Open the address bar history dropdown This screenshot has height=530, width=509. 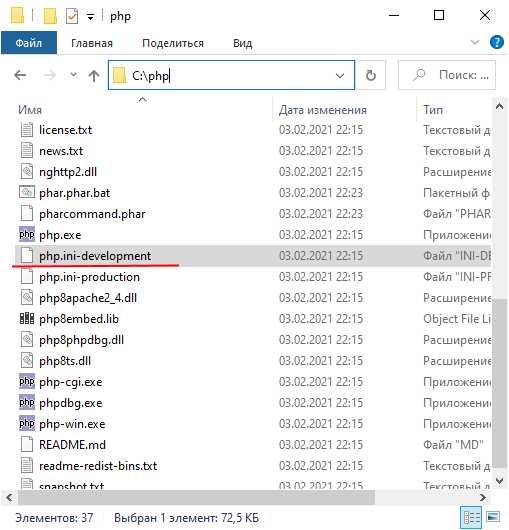click(x=340, y=75)
